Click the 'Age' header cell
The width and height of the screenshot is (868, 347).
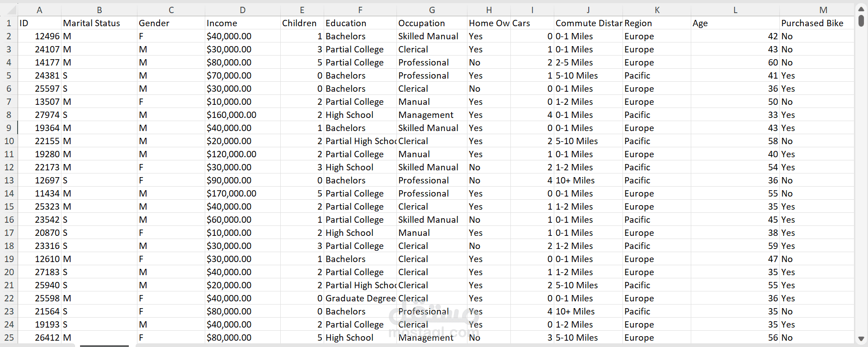735,23
